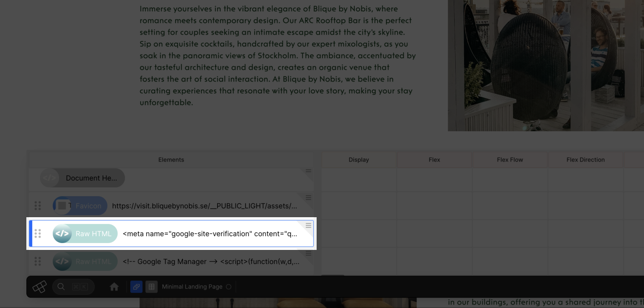The height and width of the screenshot is (308, 644).
Task: Click the code icon on the Document Head row
Action: click(x=49, y=178)
